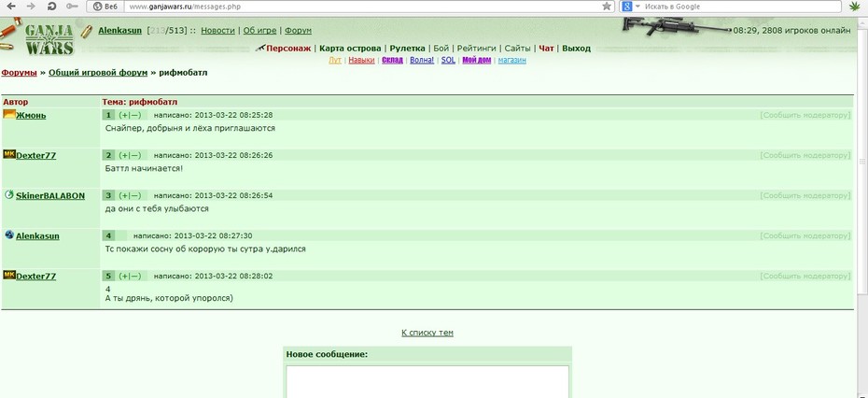Report post 4 via Сообщить модератору
Viewport: 868px width, 398px height.
tap(805, 236)
